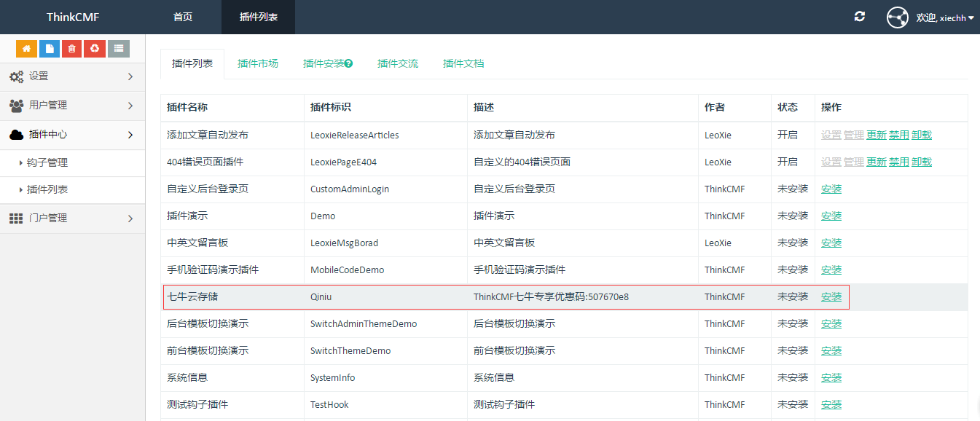This screenshot has height=421, width=980.
Task: Click 管理 for 添加文章自动发布 plugin
Action: 854,135
